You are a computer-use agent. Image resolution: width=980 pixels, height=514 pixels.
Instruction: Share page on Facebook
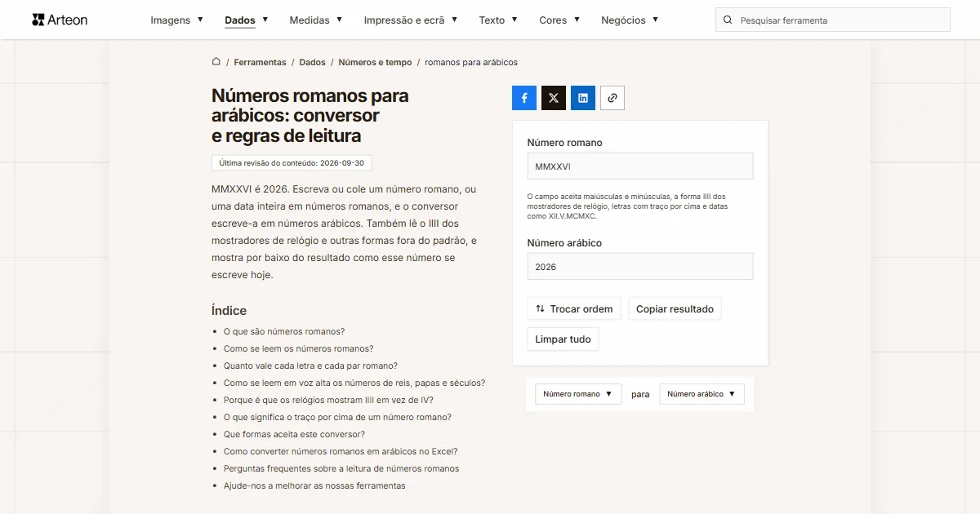point(524,98)
